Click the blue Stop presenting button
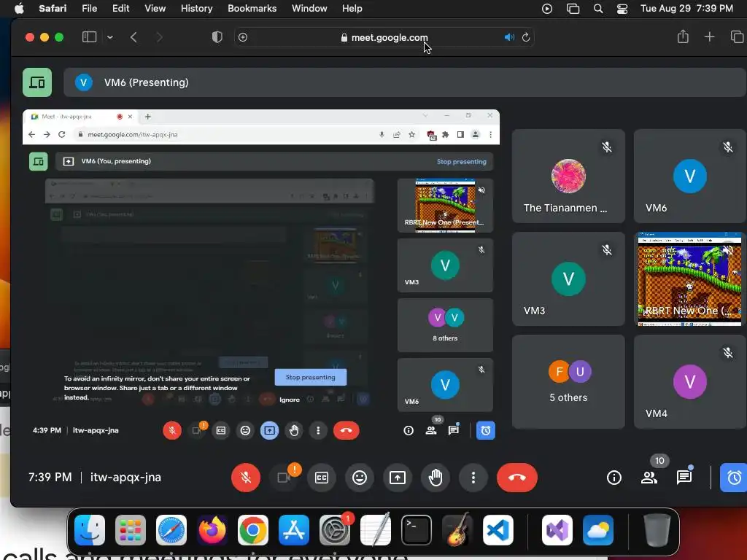Viewport: 747px width, 560px height. [x=311, y=377]
